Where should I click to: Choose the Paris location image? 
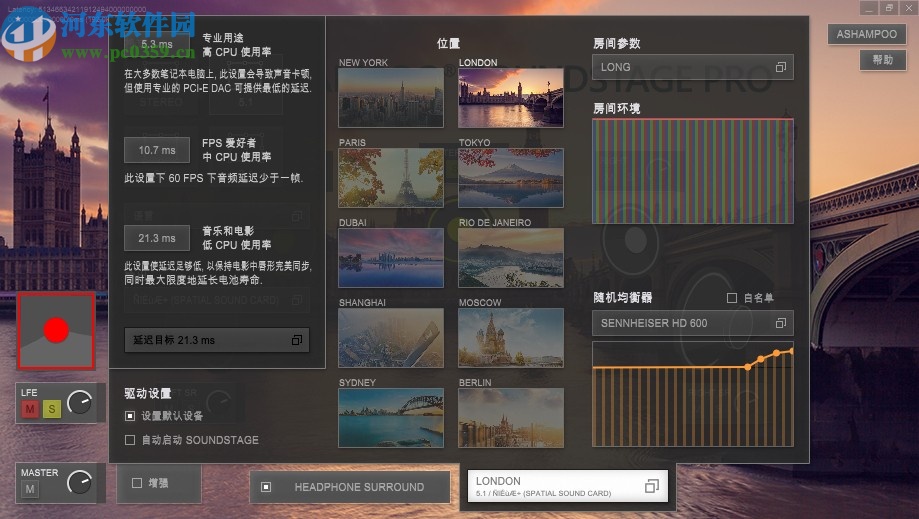pos(391,177)
